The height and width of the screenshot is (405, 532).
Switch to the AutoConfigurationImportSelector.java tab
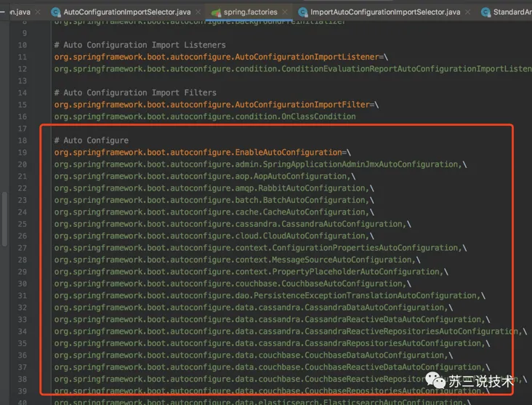[127, 12]
